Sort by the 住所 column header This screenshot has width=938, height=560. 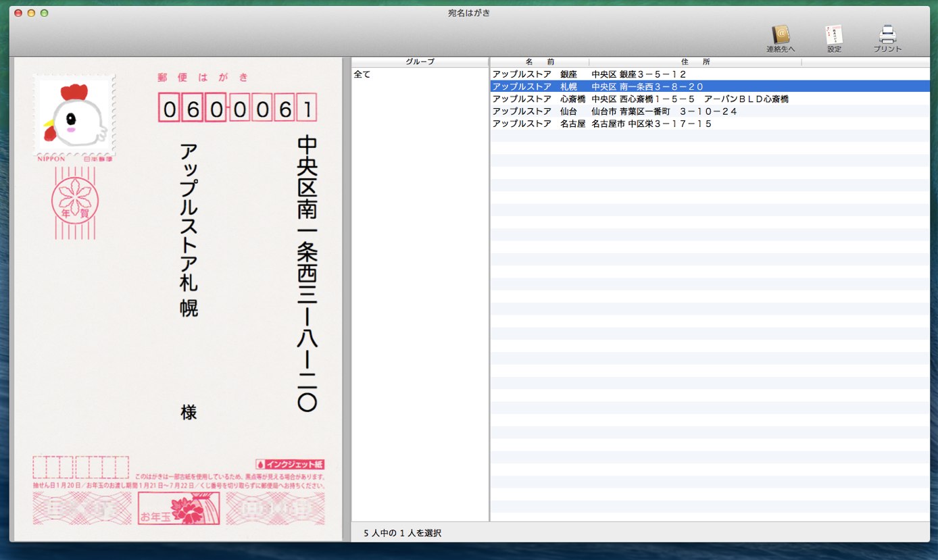(x=695, y=61)
